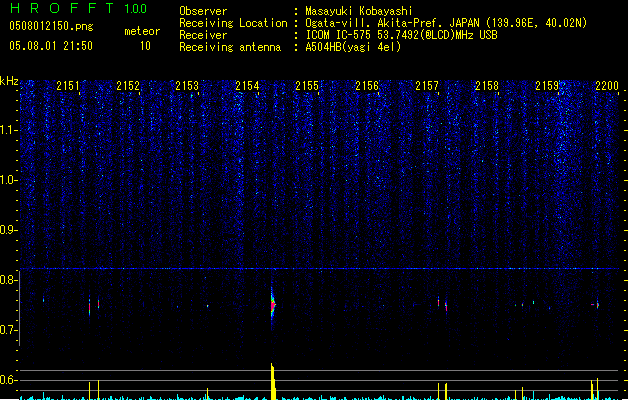The height and width of the screenshot is (400, 629).
Task: Click the meteor count value 10
Action: (146, 46)
